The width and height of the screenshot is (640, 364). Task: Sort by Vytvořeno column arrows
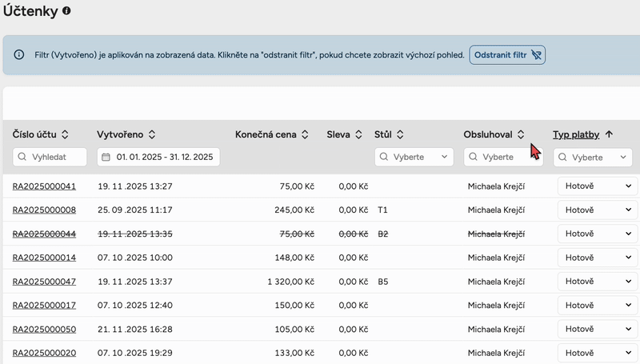click(151, 134)
